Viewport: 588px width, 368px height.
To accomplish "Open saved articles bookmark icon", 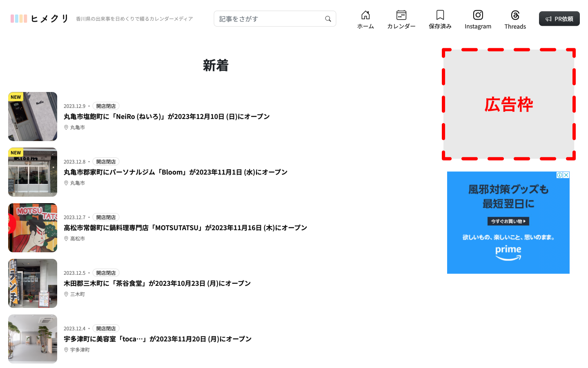I will pos(440,15).
